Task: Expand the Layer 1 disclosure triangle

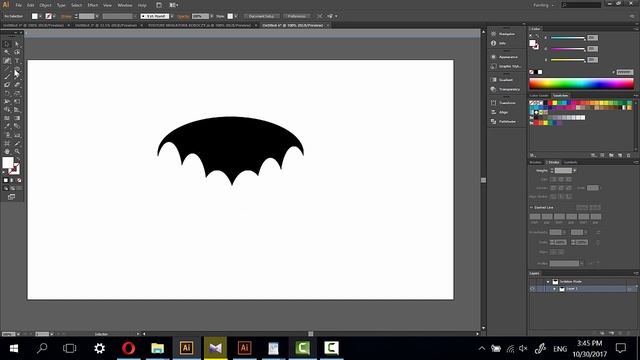Action: pyautogui.click(x=555, y=289)
